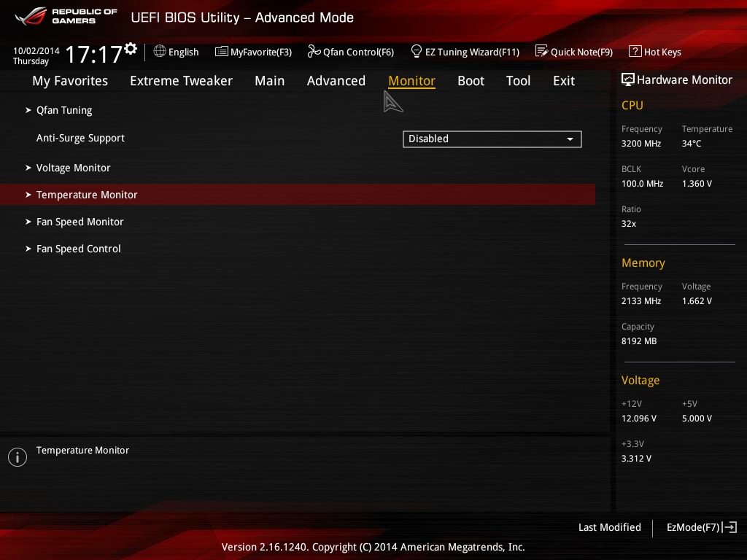This screenshot has width=747, height=560.
Task: Click the settings gear next to clock
Action: point(131,49)
